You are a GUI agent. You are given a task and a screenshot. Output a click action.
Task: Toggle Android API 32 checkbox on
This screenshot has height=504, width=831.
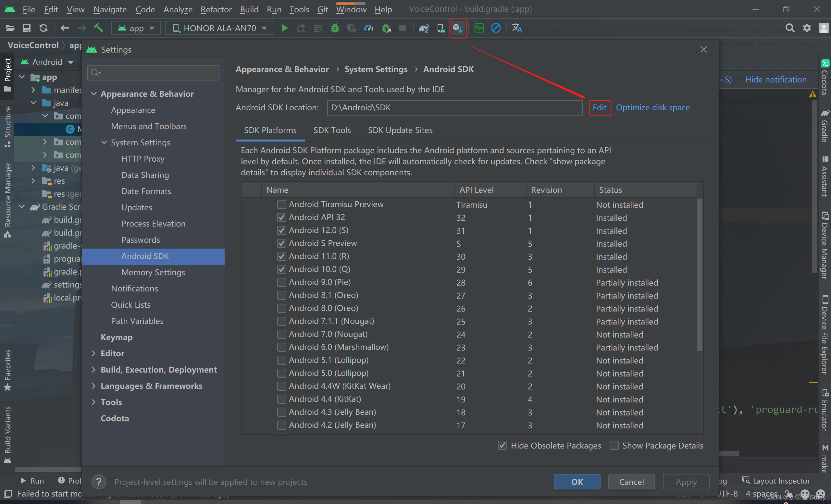(281, 217)
